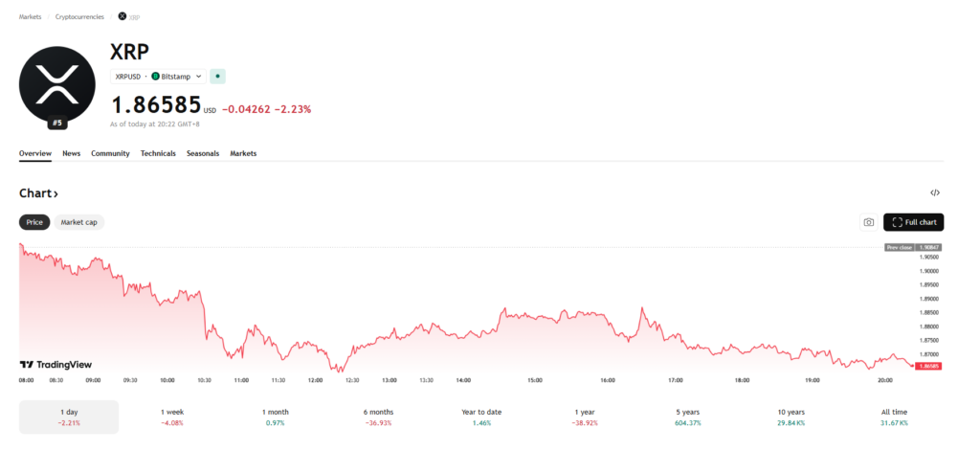
Task: Click the #5 rank badge
Action: click(x=57, y=124)
